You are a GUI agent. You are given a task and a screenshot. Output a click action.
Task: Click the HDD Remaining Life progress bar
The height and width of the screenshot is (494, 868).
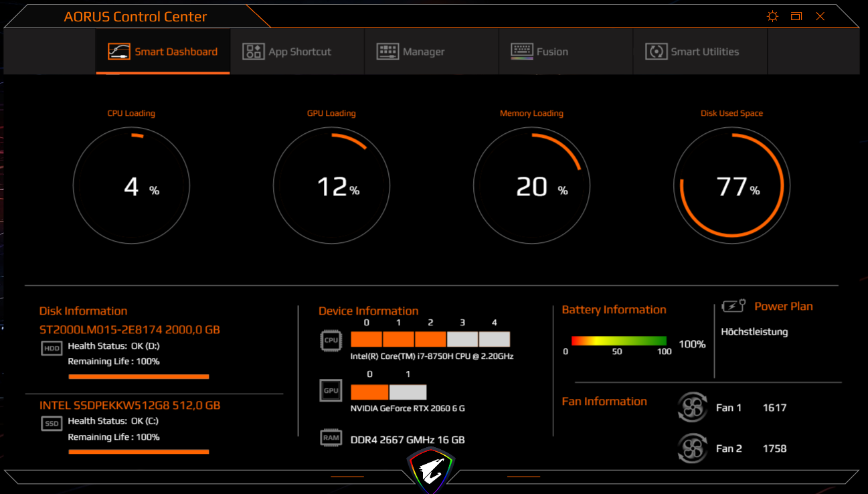point(139,377)
